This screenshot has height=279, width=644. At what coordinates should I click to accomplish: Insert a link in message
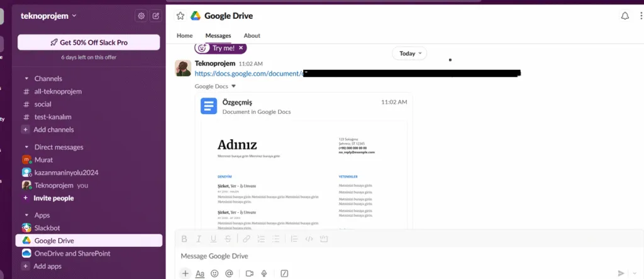tap(247, 239)
